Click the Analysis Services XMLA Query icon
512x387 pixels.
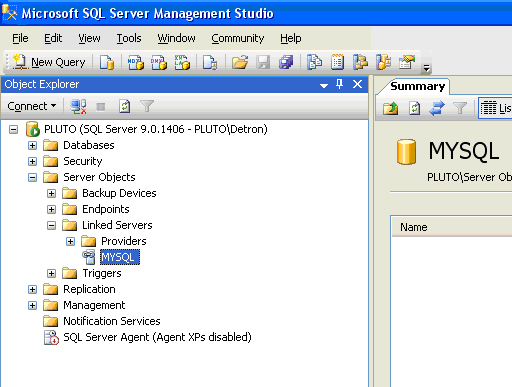point(182,62)
